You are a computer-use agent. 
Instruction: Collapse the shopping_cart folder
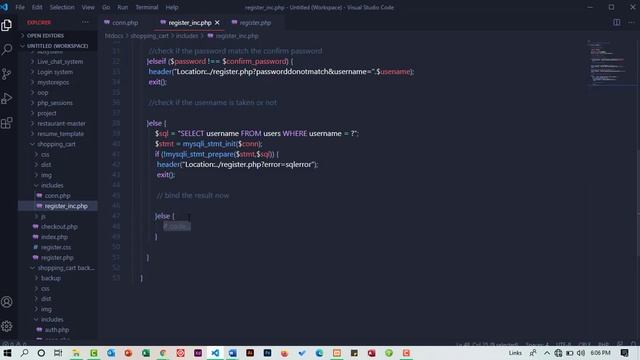pos(56,144)
